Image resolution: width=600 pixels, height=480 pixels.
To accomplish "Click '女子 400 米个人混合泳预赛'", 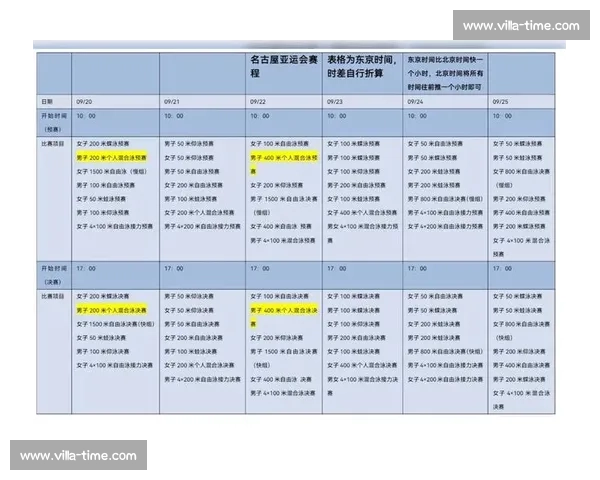I will [362, 213].
